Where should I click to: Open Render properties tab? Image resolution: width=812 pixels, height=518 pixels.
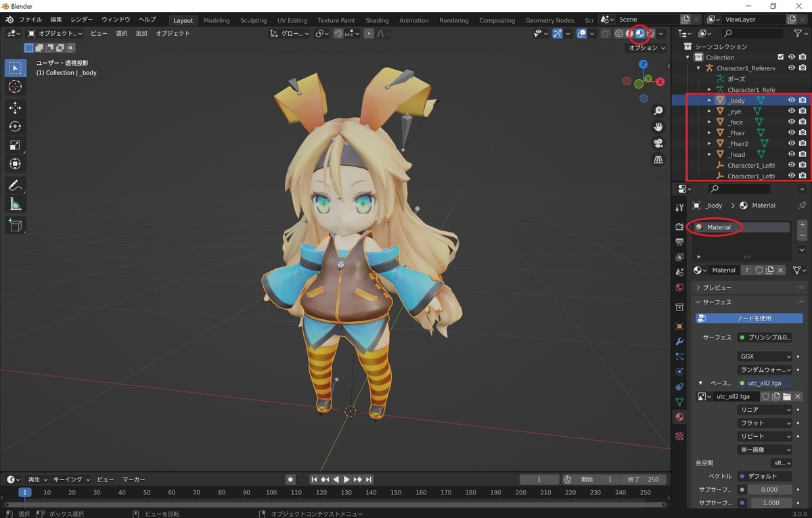coord(680,226)
